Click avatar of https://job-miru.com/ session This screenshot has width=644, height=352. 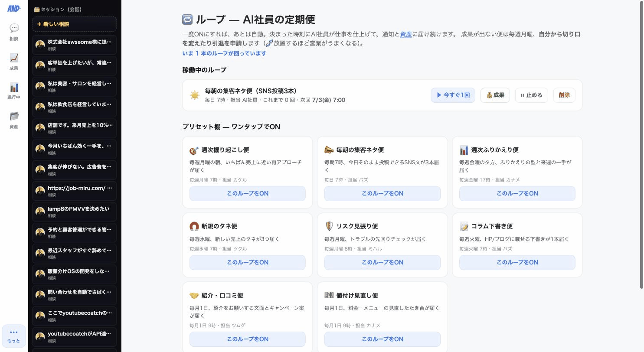pyautogui.click(x=40, y=191)
